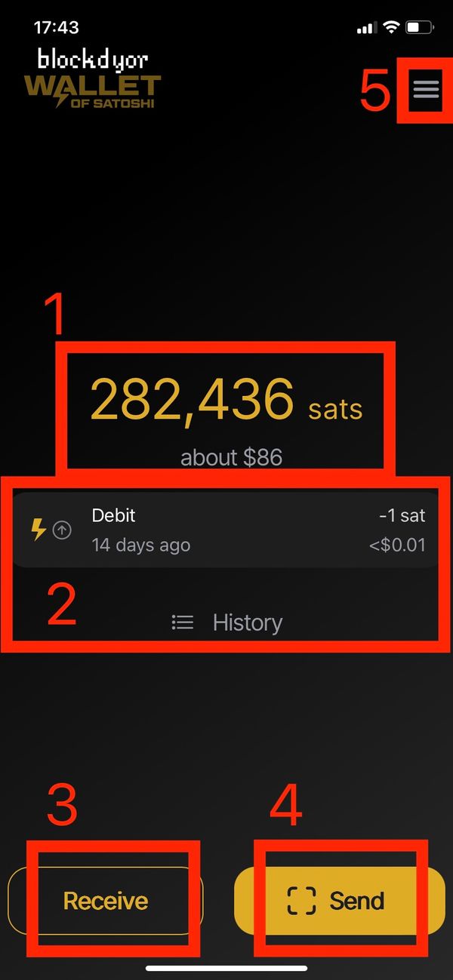Tap the QR scan frame icon on Send

pyautogui.click(x=300, y=900)
